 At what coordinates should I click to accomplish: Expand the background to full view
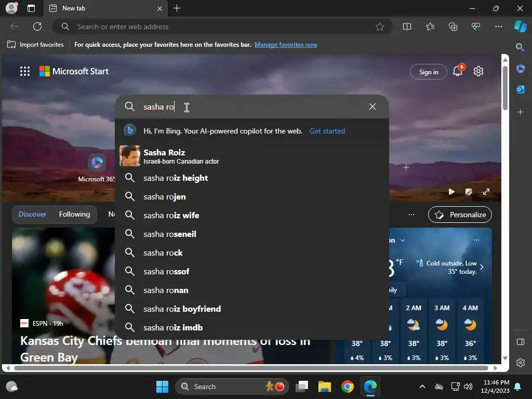pos(486,192)
